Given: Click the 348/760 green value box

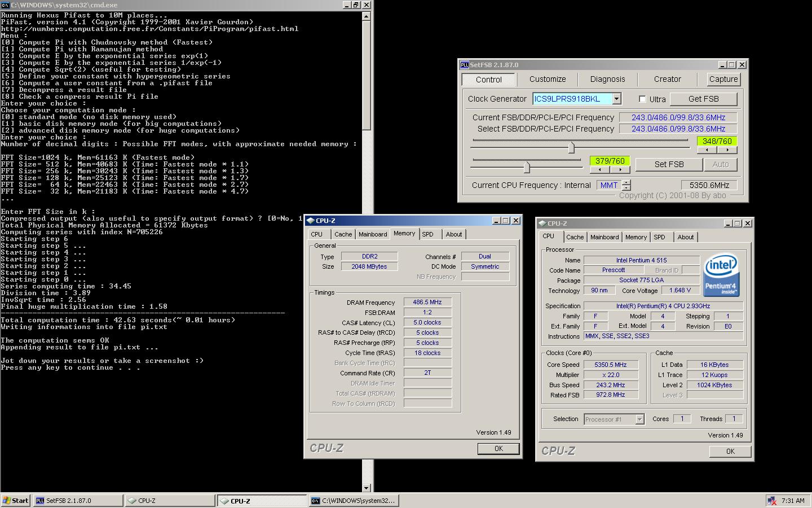Looking at the screenshot, I should (717, 141).
